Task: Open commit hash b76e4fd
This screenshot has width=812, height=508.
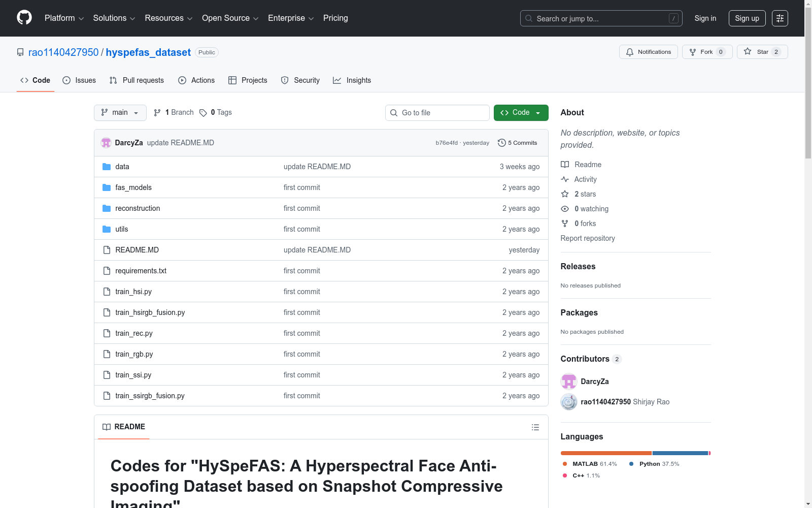Action: pyautogui.click(x=447, y=143)
